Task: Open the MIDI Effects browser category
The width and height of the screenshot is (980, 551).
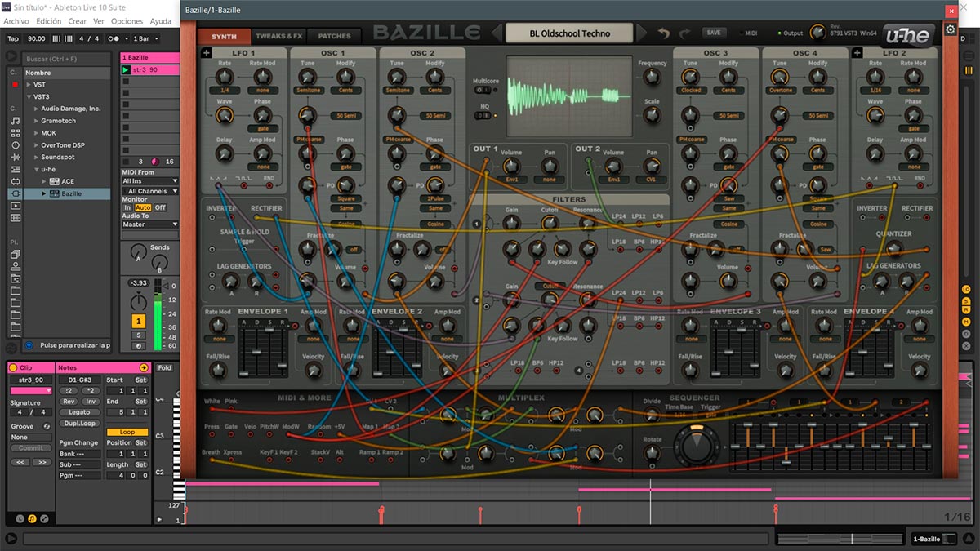Action: 15,170
